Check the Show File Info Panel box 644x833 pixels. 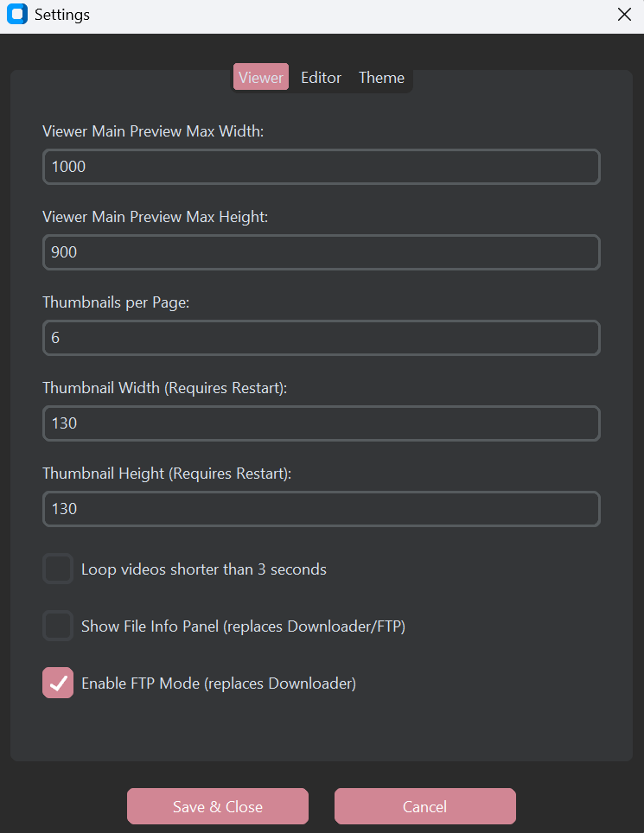(58, 626)
